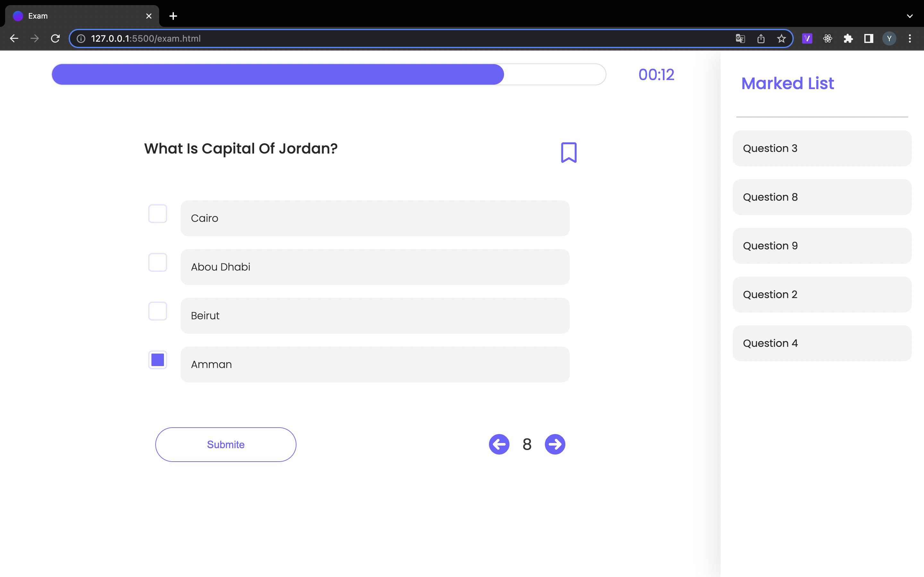Image resolution: width=924 pixels, height=577 pixels.
Task: Click the browser back arrow
Action: tap(14, 38)
